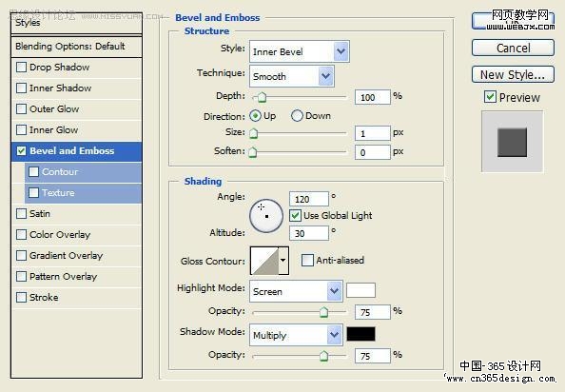Click the layer style preview square
The image size is (565, 392).
click(512, 142)
